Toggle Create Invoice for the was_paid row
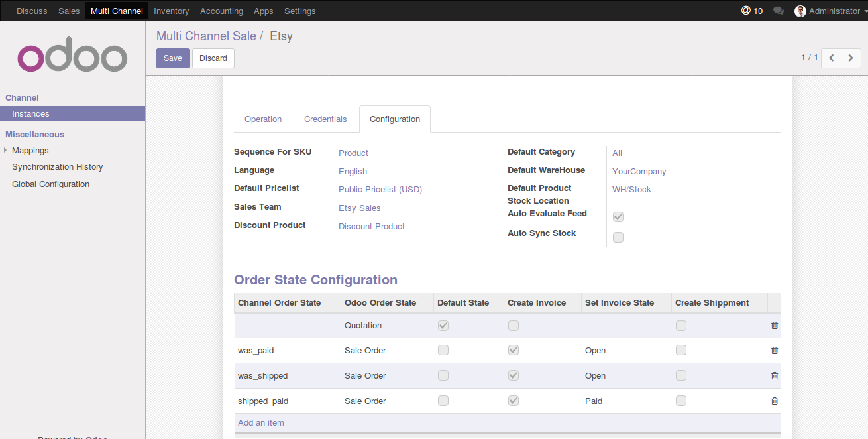The image size is (868, 439). [514, 350]
